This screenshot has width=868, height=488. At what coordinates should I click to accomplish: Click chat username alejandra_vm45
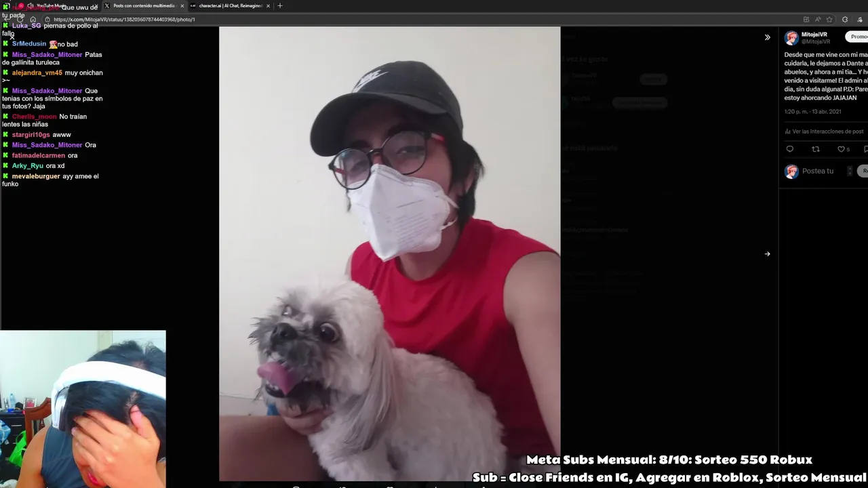click(37, 73)
